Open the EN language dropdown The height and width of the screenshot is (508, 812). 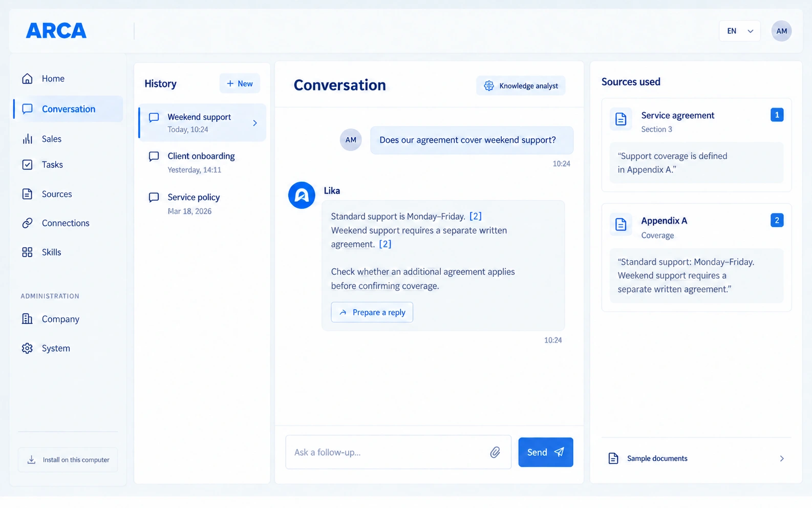tap(740, 31)
